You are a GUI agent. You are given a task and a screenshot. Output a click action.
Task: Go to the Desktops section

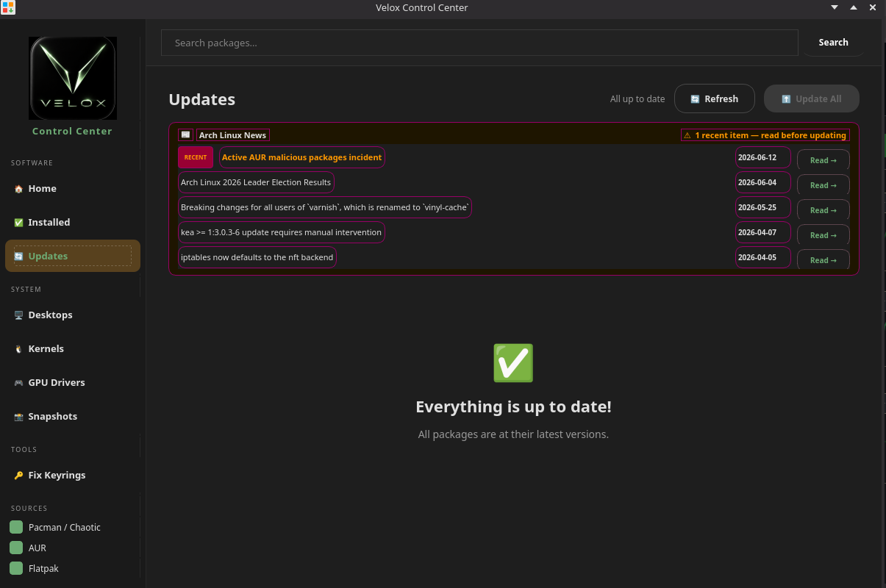(x=72, y=315)
